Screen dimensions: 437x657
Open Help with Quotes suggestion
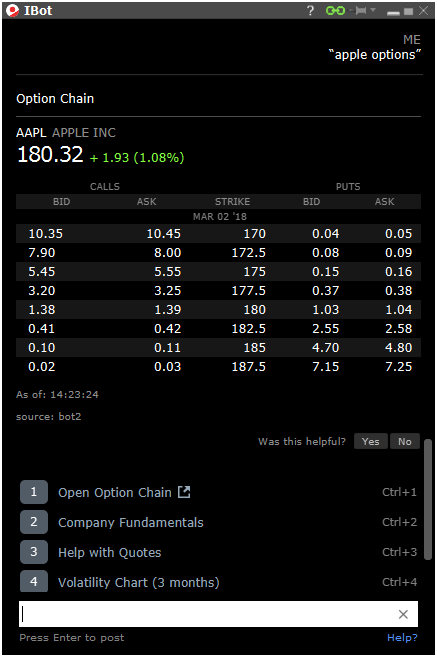click(110, 553)
